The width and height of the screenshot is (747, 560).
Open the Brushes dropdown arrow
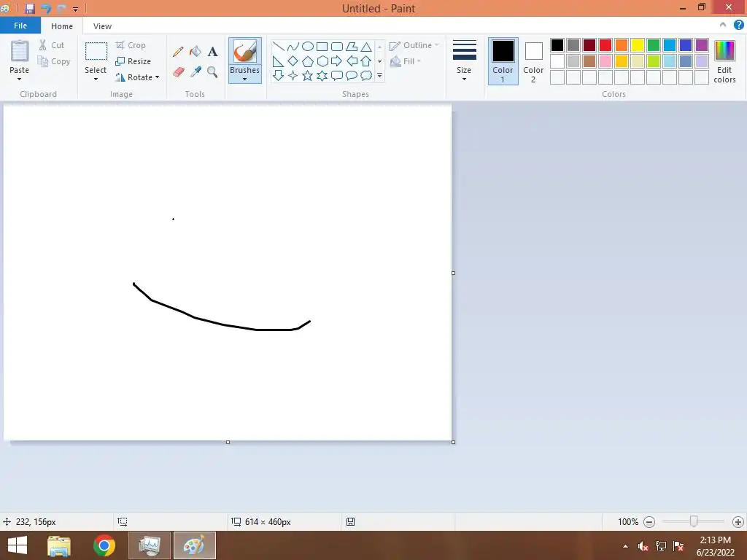244,79
